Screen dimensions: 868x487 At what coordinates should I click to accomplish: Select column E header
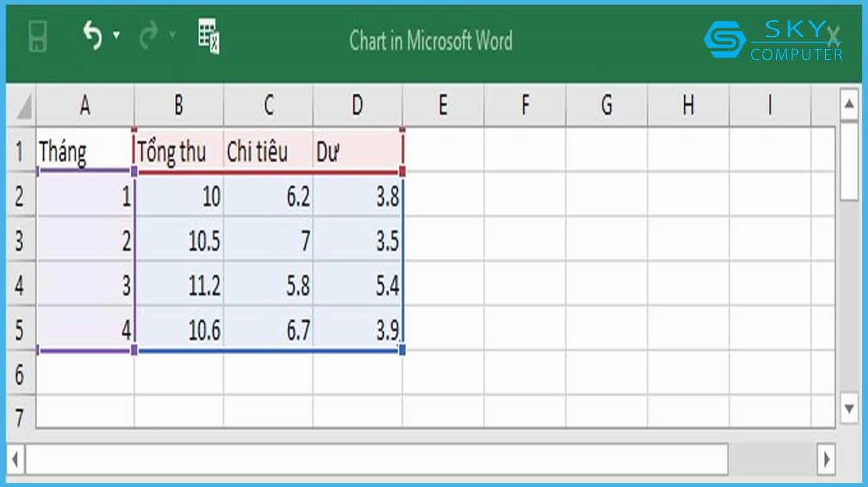click(443, 105)
